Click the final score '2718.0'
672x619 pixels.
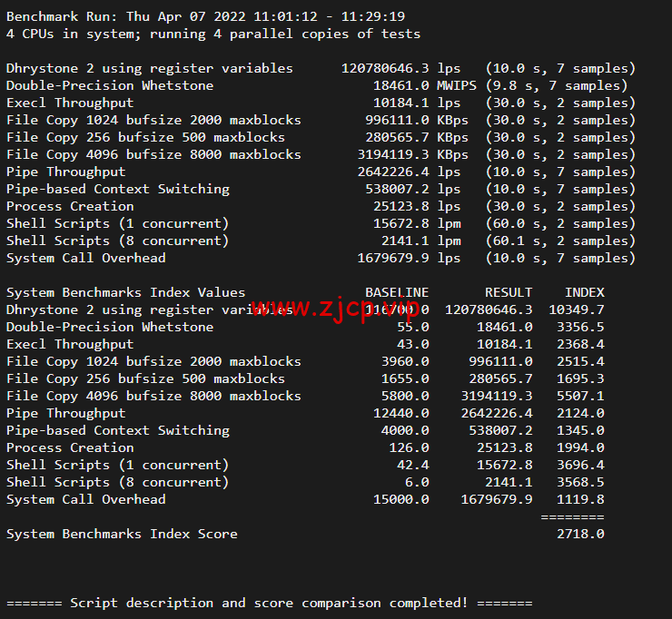[580, 535]
